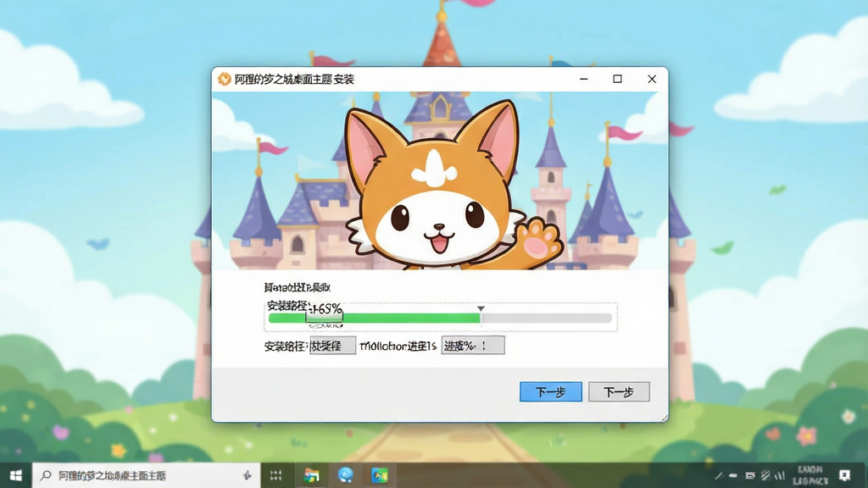Click the taskbar search box

click(x=146, y=475)
